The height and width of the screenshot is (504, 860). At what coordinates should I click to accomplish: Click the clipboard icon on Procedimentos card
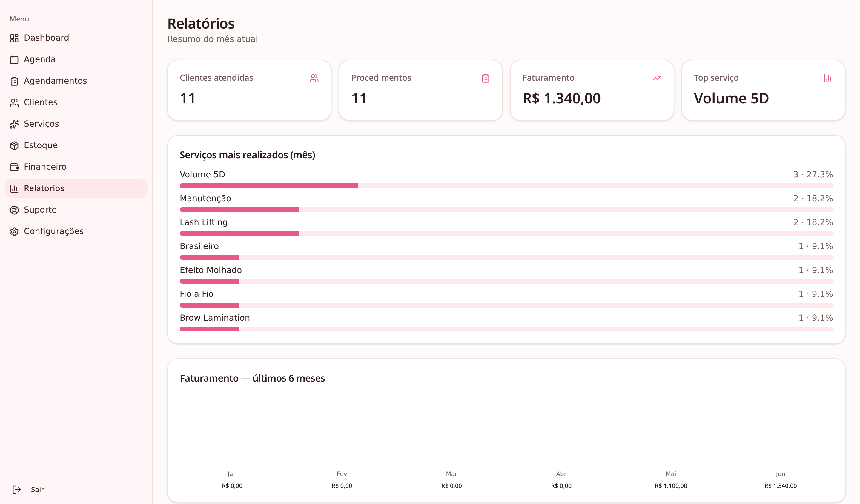[x=485, y=78]
